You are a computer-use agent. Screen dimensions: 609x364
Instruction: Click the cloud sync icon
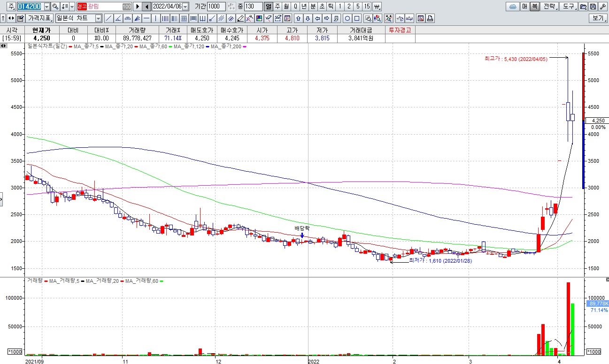pos(513,7)
